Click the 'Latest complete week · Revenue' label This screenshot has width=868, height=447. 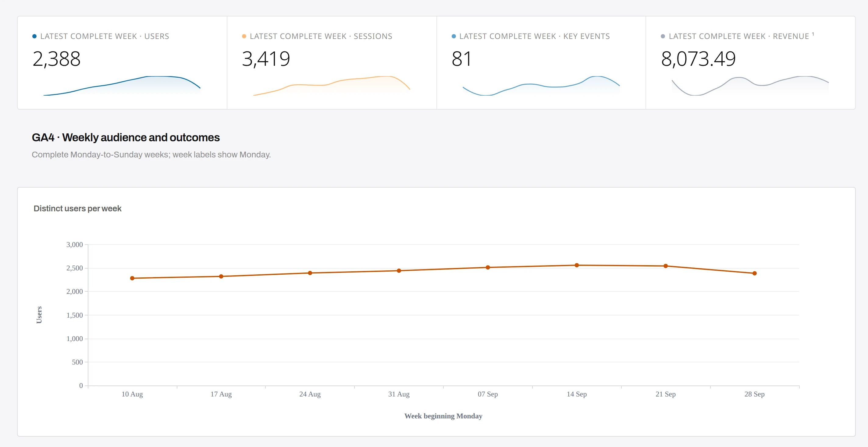click(x=738, y=36)
